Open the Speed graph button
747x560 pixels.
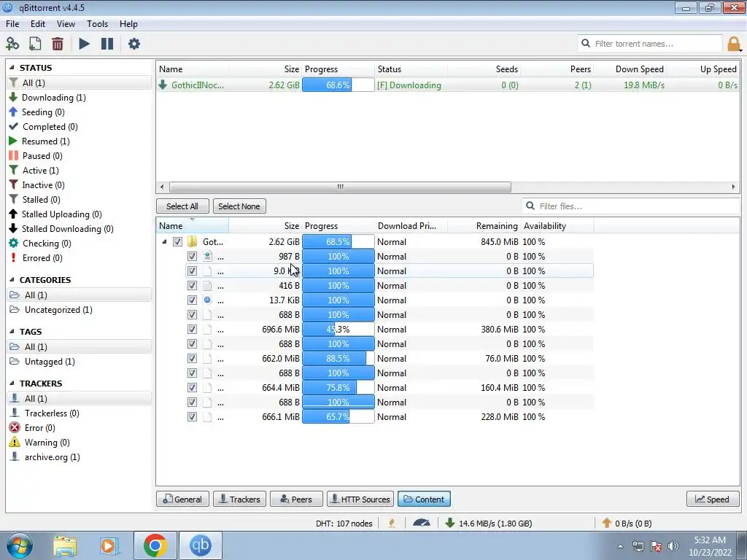[x=713, y=499]
